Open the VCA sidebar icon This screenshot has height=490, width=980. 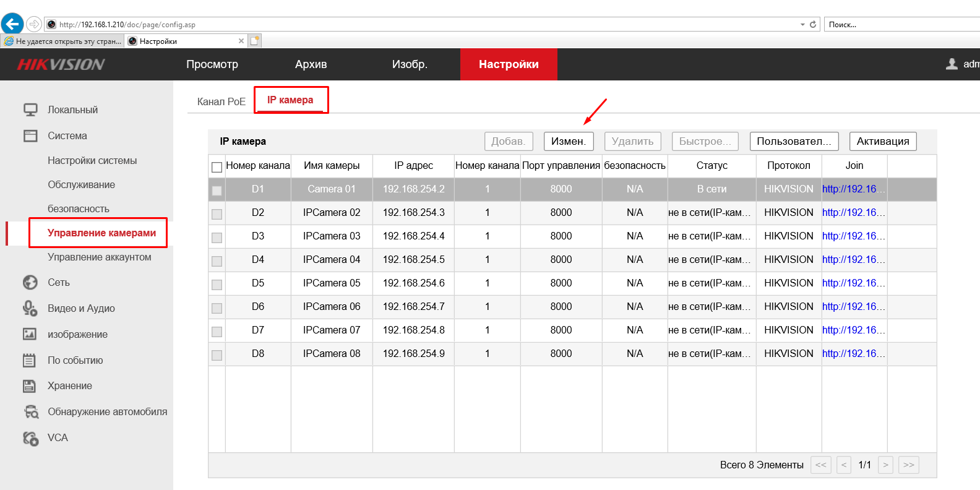click(x=30, y=438)
